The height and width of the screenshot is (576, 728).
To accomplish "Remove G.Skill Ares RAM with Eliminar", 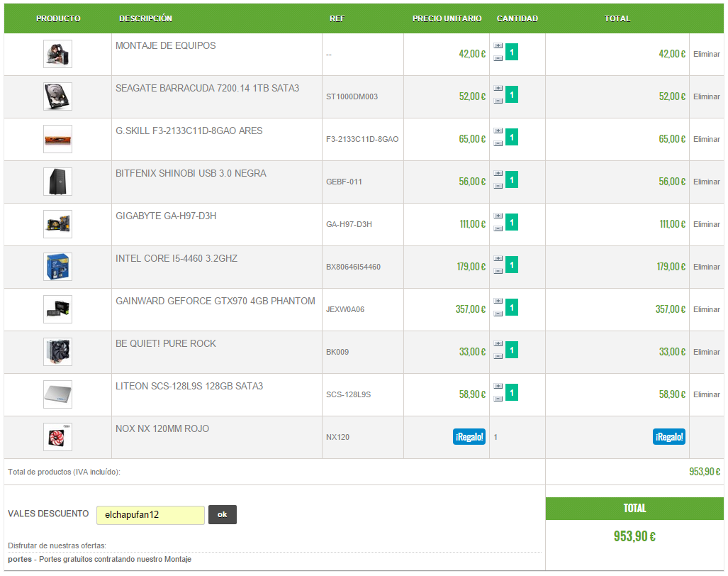I will click(706, 139).
